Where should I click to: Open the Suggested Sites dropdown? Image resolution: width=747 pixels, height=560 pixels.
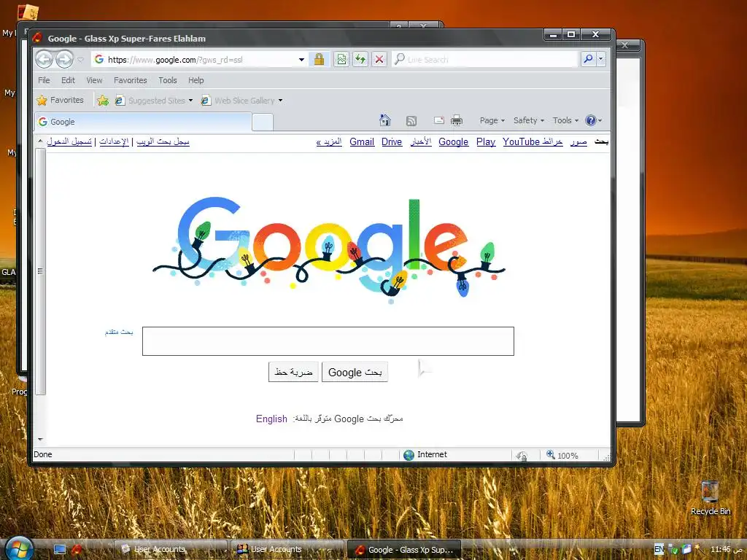tap(154, 101)
